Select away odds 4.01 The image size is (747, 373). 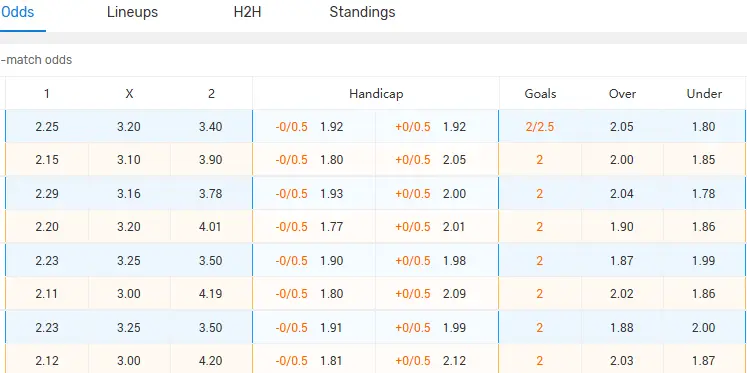click(211, 226)
